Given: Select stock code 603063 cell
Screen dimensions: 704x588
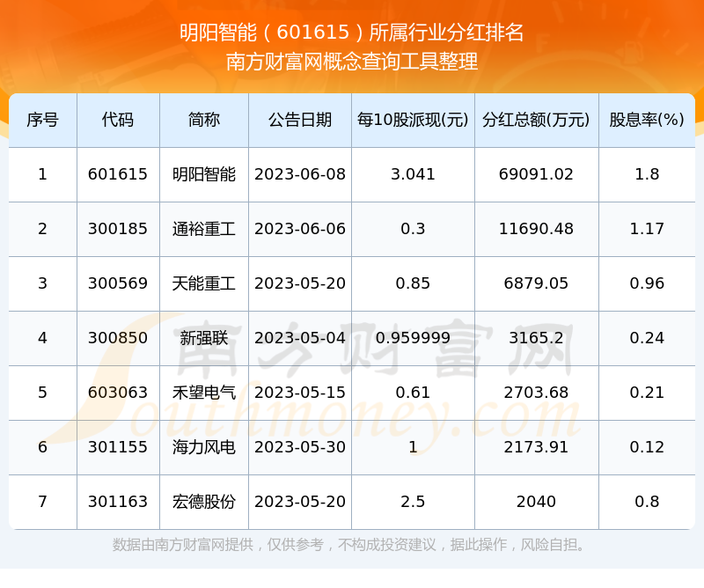Looking at the screenshot, I should pyautogui.click(x=118, y=393).
